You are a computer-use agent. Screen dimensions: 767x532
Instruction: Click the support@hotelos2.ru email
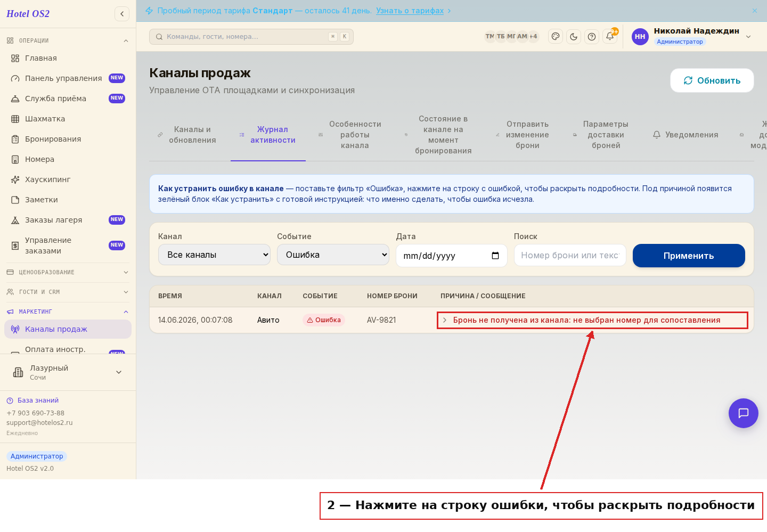click(x=39, y=423)
